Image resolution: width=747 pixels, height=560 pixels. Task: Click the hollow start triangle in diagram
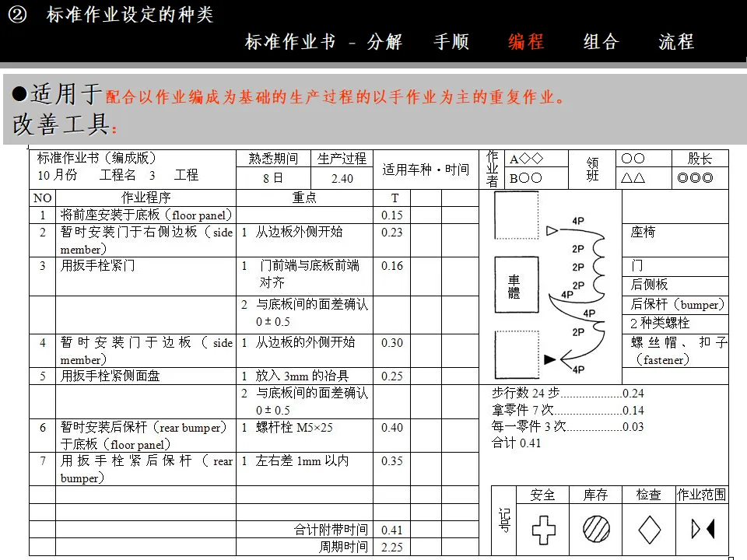[x=552, y=231]
